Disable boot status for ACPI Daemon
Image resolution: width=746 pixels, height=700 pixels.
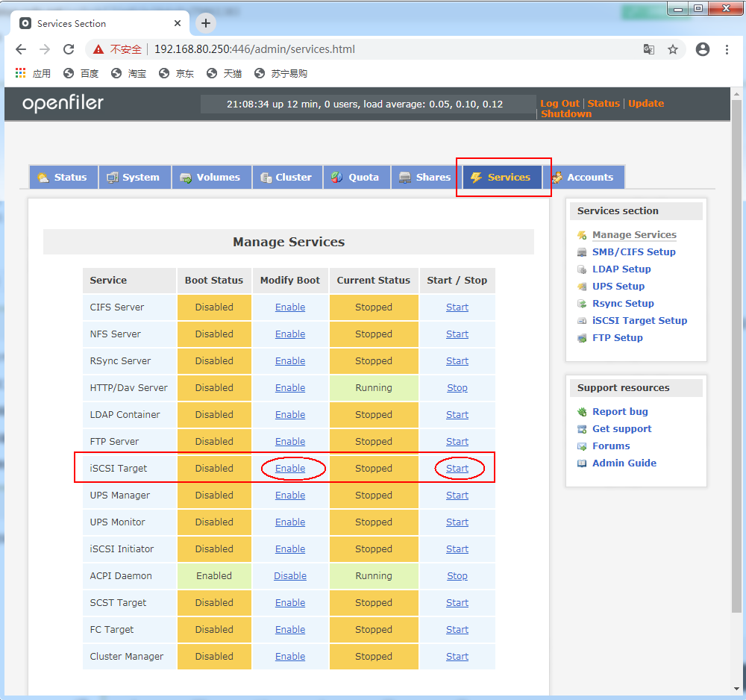(x=289, y=575)
